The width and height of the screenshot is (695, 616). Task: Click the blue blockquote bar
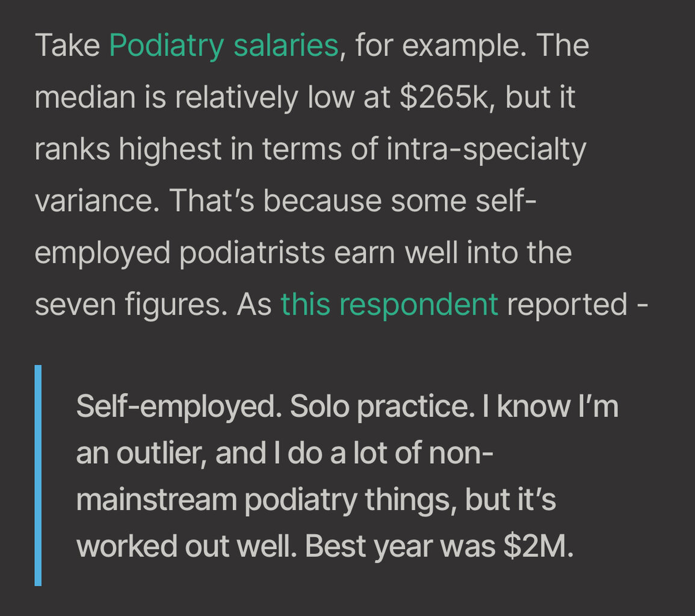(x=38, y=475)
